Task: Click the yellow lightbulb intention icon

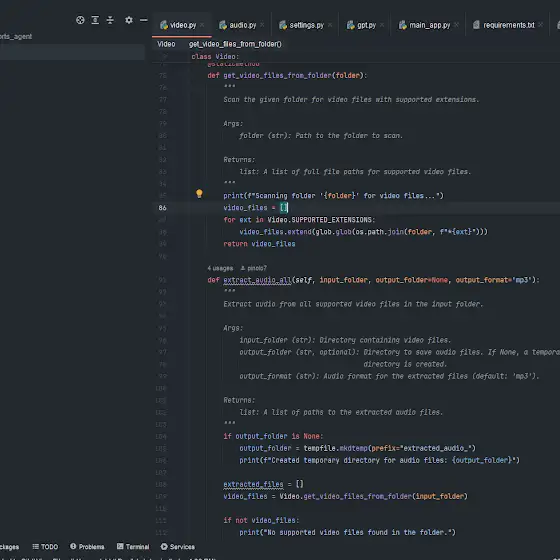Action: click(x=199, y=194)
